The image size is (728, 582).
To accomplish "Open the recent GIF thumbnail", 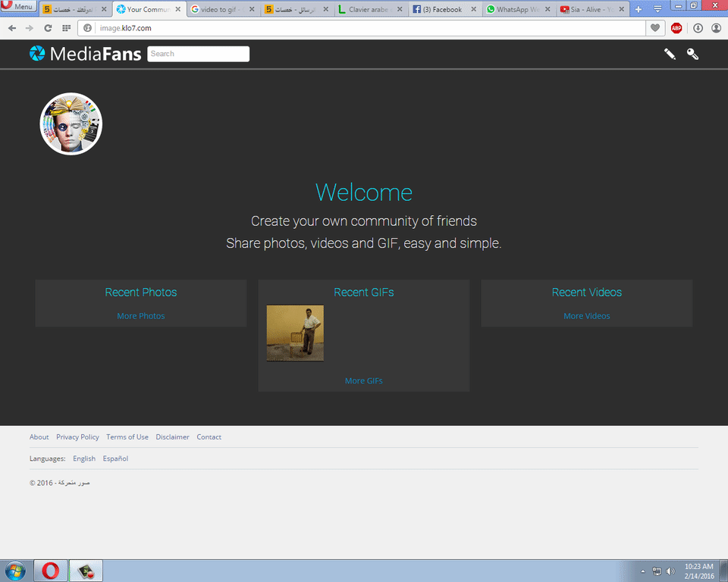I will point(295,333).
